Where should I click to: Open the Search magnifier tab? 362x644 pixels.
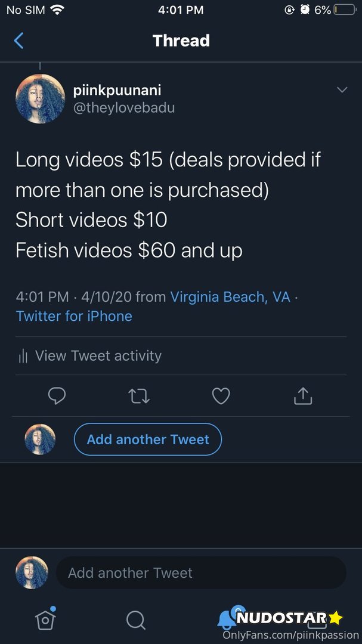pos(136,620)
